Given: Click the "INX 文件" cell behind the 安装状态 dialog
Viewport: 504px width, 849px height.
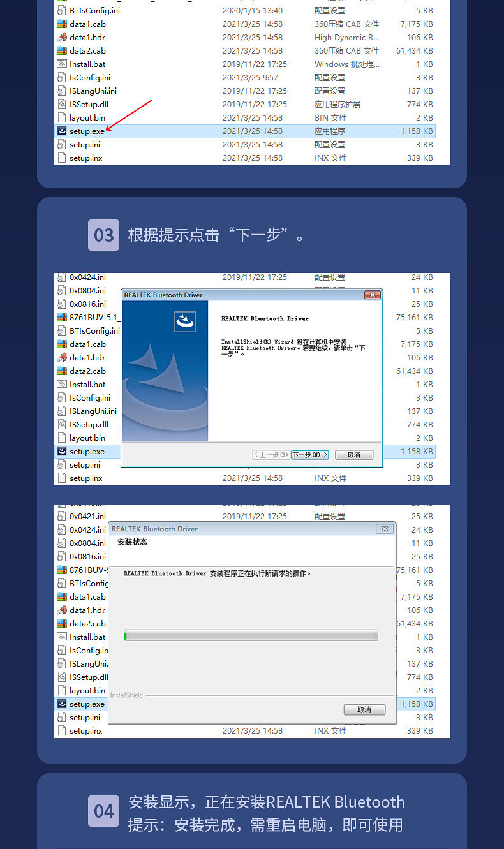Looking at the screenshot, I should point(330,730).
